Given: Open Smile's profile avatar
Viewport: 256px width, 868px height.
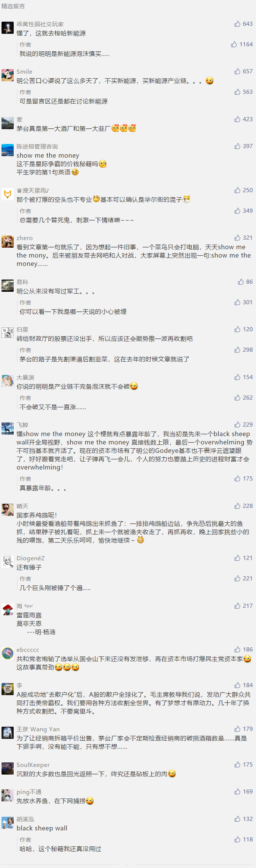Looking at the screenshot, I should [x=8, y=75].
